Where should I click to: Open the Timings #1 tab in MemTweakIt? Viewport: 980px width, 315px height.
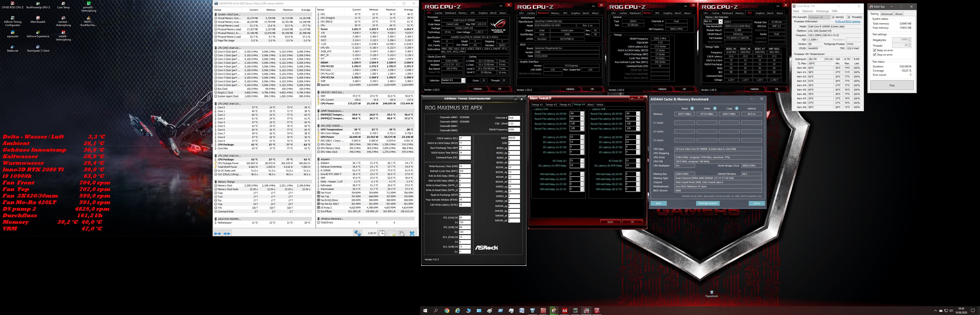pos(537,105)
